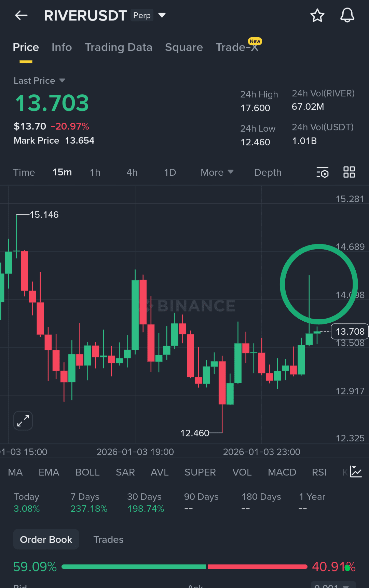Toggle the BOLL indicator
Screen dimensions: 369x588
pos(87,472)
